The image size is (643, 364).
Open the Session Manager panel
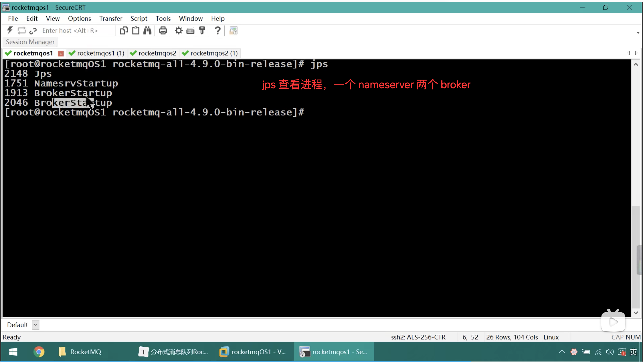[30, 42]
